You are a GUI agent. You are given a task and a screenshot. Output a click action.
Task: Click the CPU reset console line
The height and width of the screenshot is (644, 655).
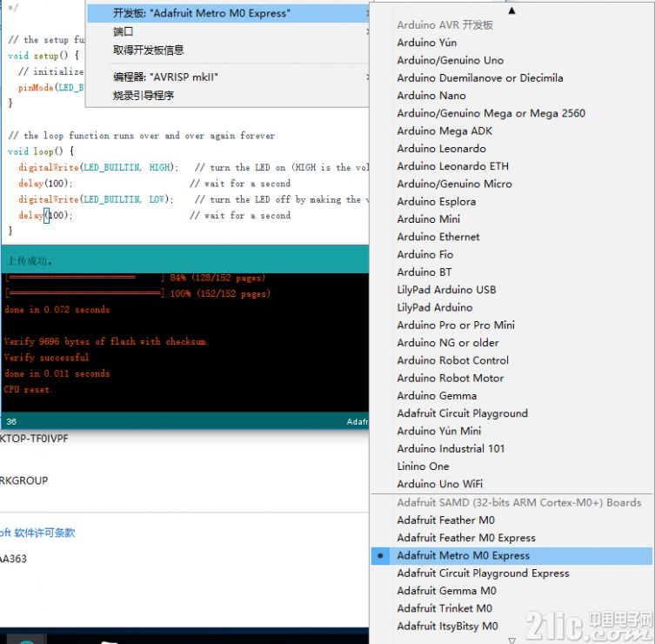[28, 390]
